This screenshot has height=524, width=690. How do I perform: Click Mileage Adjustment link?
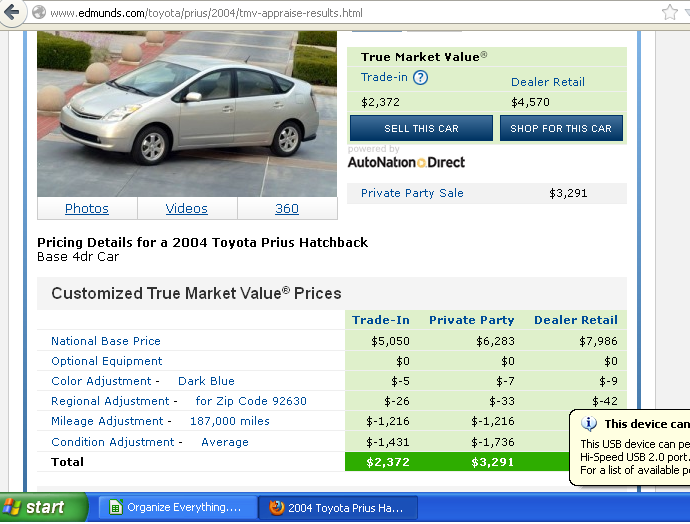[x=107, y=421]
